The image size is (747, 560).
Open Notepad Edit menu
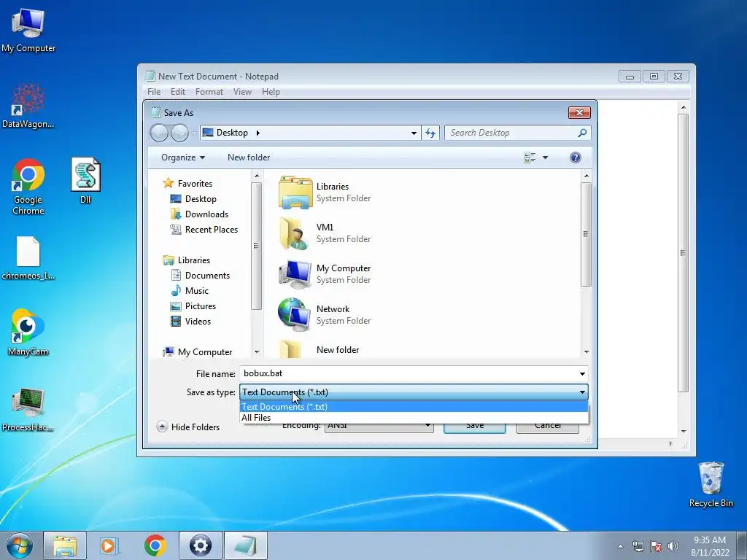pyautogui.click(x=178, y=92)
